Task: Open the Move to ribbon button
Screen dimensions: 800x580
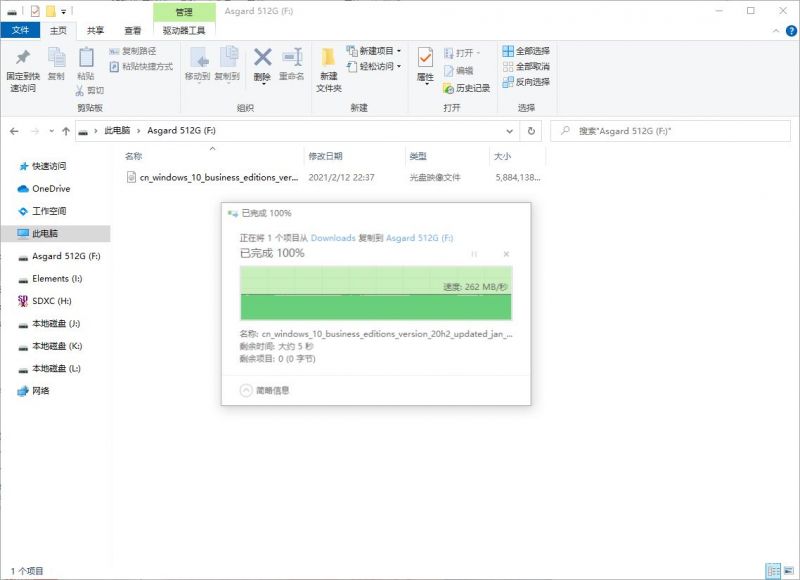Action: (197, 64)
